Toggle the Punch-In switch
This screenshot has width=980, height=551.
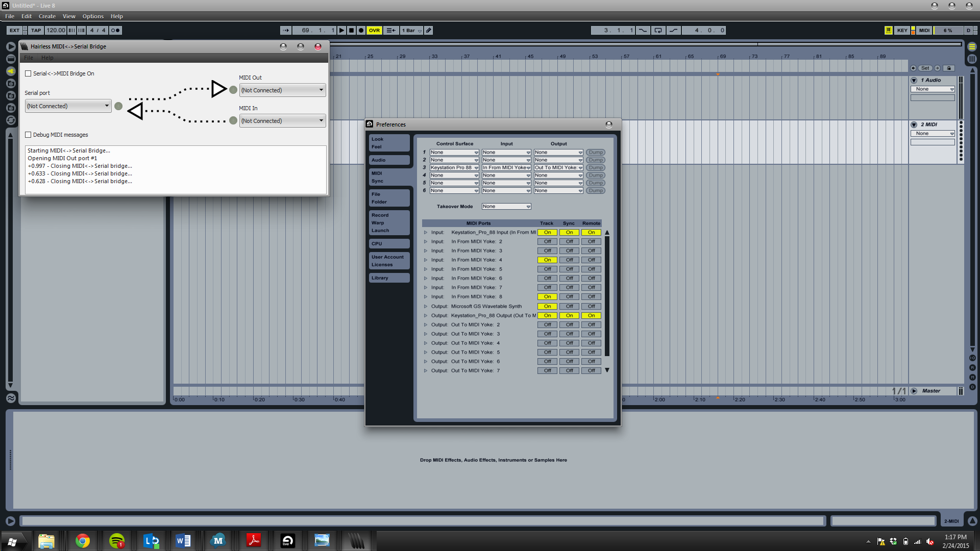pos(643,30)
